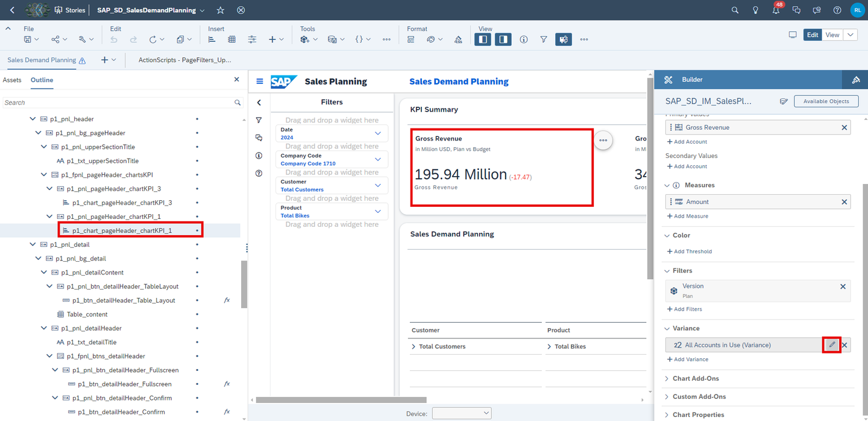
Task: Select p1_txt_detailTitle in the outline
Action: click(x=92, y=342)
